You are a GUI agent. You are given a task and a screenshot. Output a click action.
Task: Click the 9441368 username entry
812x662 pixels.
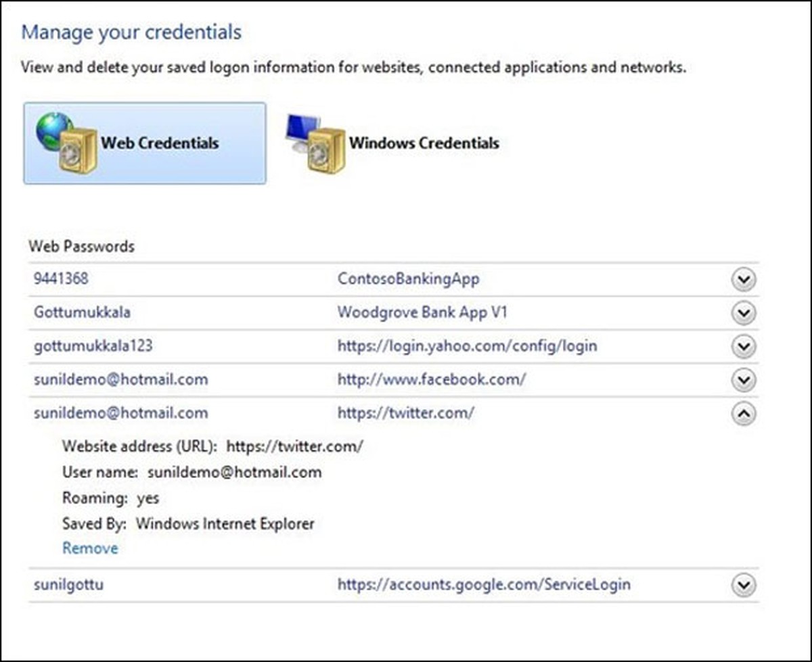click(61, 279)
